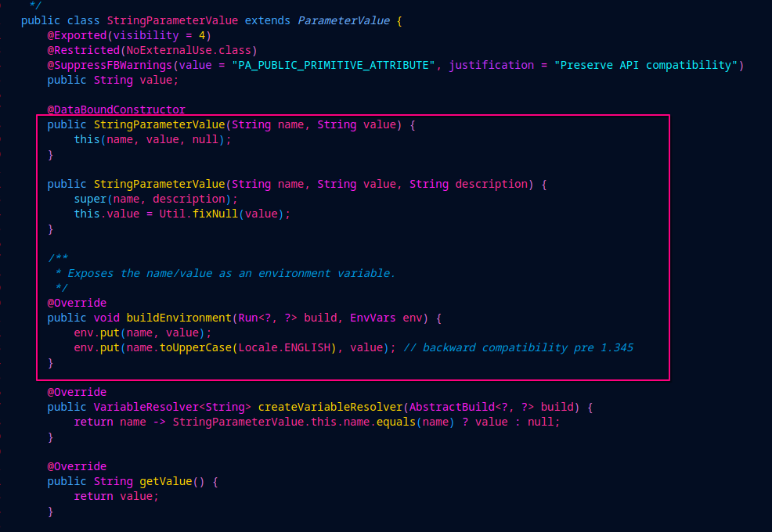Click the 'equals' method call

click(x=396, y=422)
